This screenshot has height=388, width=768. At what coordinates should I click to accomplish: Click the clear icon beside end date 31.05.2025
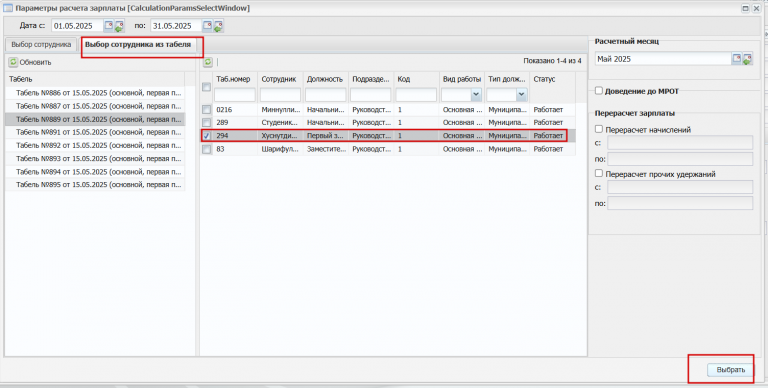[x=218, y=25]
